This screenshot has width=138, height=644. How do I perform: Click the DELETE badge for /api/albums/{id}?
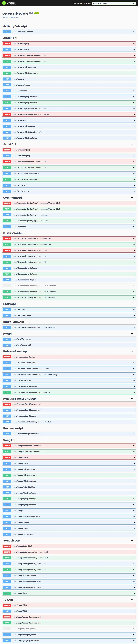tap(7, 43)
